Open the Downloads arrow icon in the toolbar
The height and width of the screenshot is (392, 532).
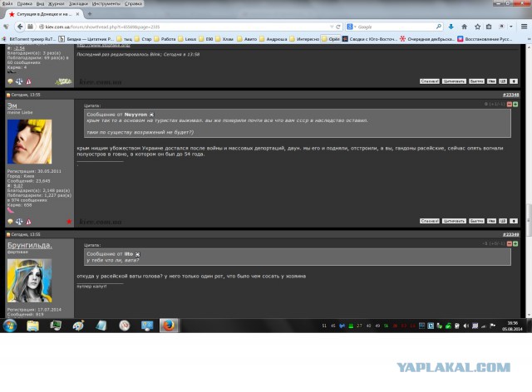tap(451, 27)
